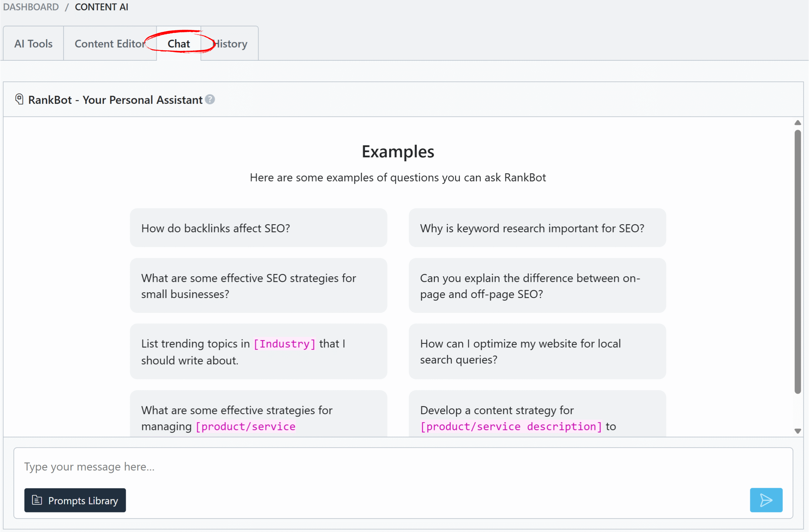Viewport: 809px width, 532px height.
Task: Go to DASHBOARD breadcrumb link
Action: 31,7
